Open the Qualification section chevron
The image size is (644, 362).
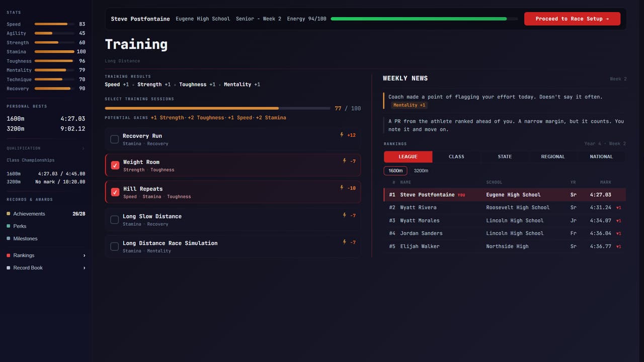point(83,148)
